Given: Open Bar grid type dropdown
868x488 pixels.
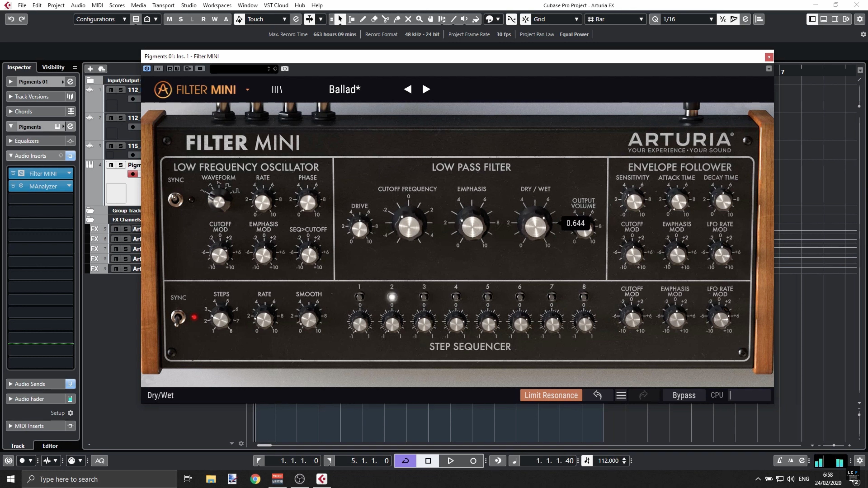Looking at the screenshot, I should 615,19.
